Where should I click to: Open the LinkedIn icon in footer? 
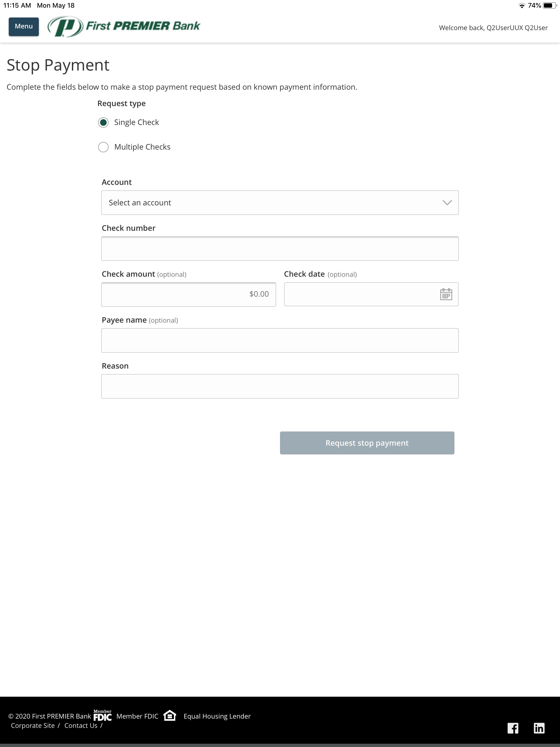539,728
